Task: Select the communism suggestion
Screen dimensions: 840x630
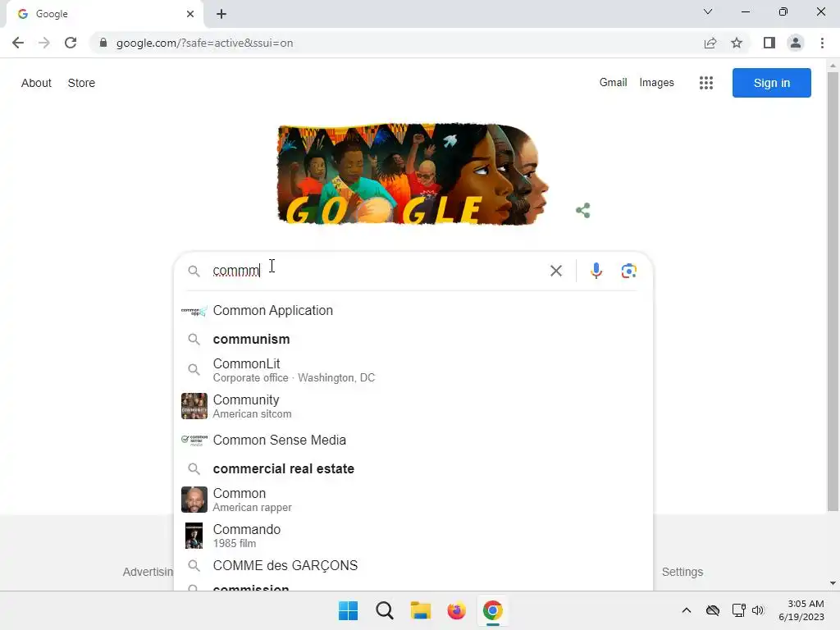Action: [413, 339]
